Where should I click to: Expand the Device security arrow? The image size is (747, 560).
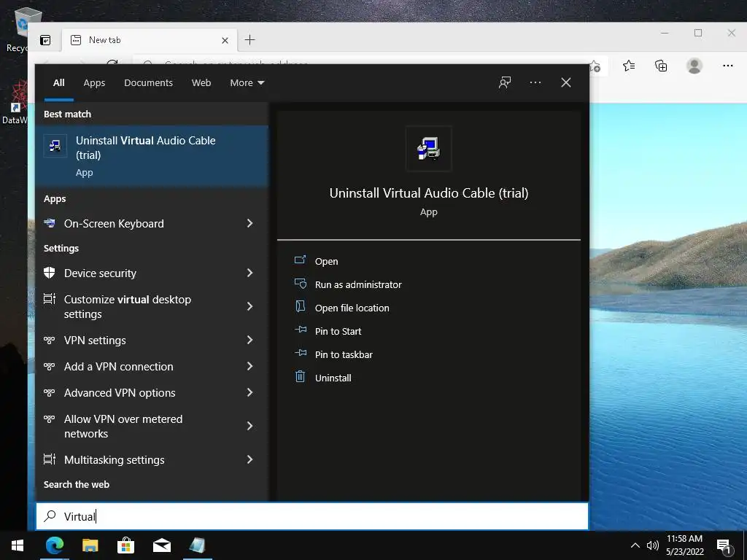click(249, 273)
